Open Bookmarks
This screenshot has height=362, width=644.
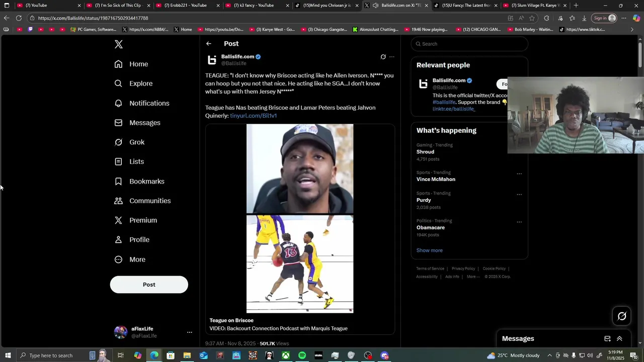point(139,182)
